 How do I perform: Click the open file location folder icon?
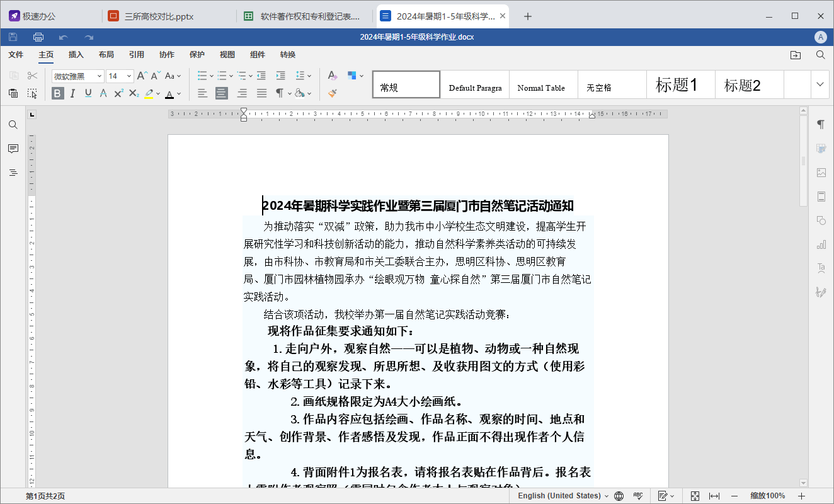coord(796,55)
